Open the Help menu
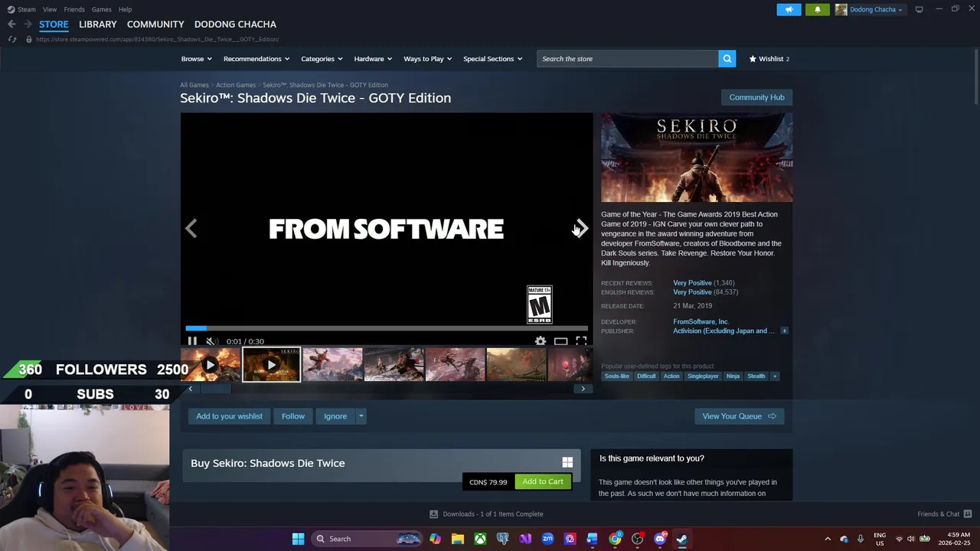The image size is (980, 551). 125,9
